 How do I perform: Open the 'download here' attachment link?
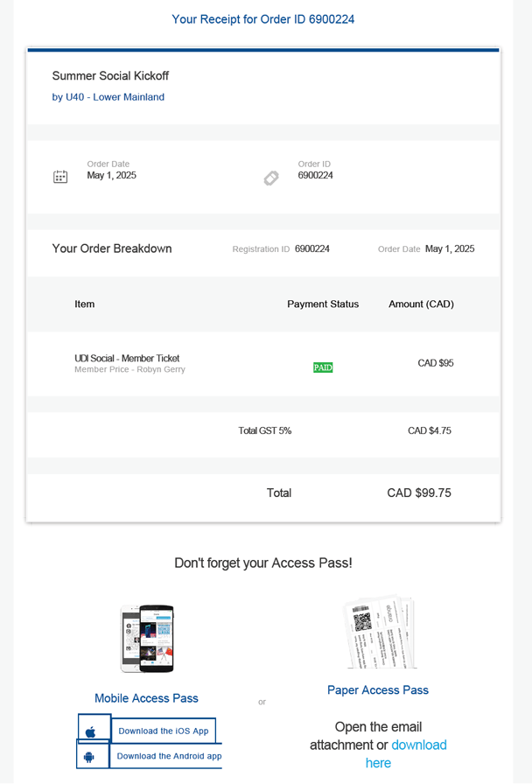coord(418,745)
